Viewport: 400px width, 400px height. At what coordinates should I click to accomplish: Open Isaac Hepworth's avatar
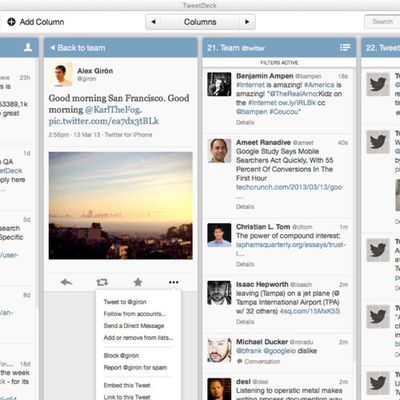pos(219,293)
